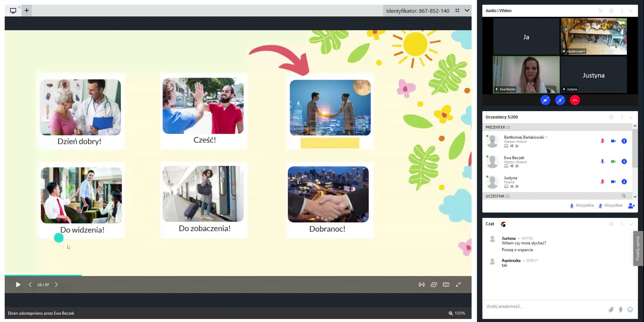Click the red hang up call button
Image resolution: width=644 pixels, height=322 pixels.
pyautogui.click(x=575, y=100)
